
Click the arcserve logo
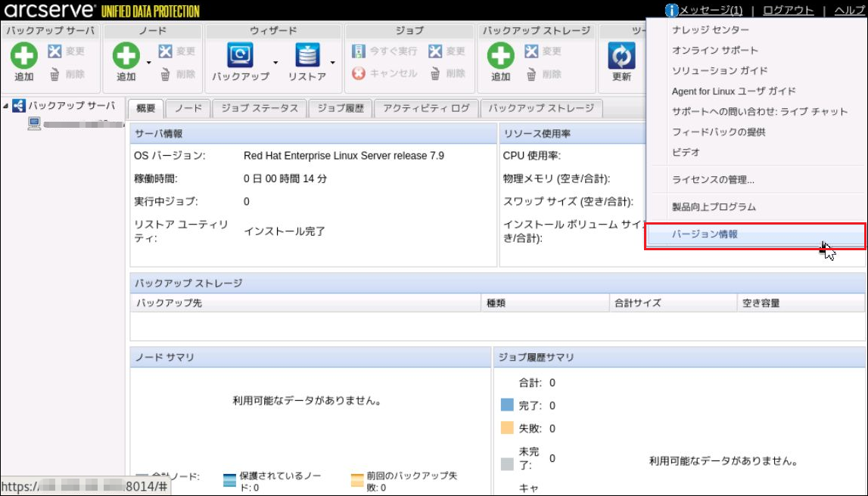(50, 10)
